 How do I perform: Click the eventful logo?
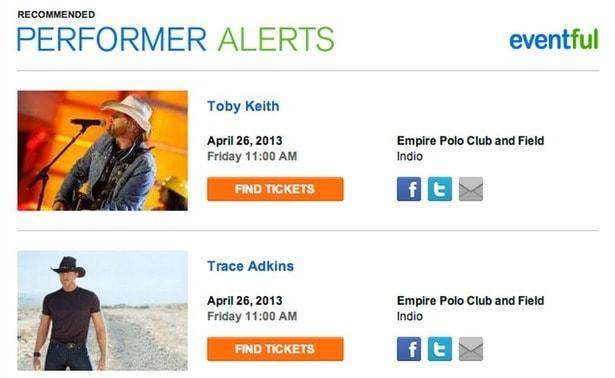tap(554, 40)
